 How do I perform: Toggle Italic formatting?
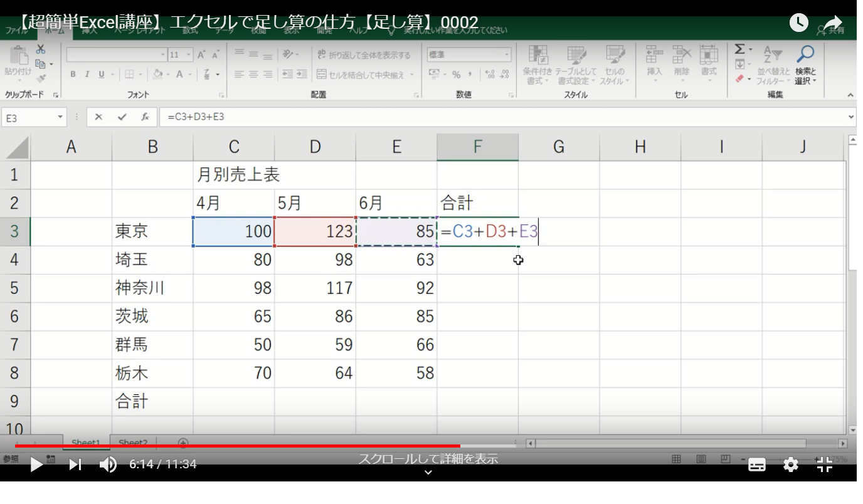[x=87, y=75]
